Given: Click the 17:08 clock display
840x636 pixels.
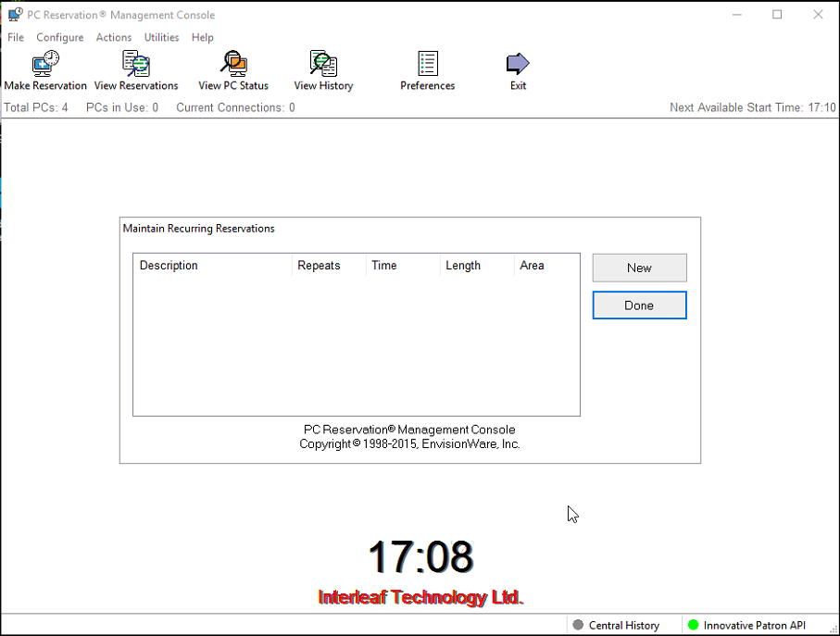Looking at the screenshot, I should point(420,556).
